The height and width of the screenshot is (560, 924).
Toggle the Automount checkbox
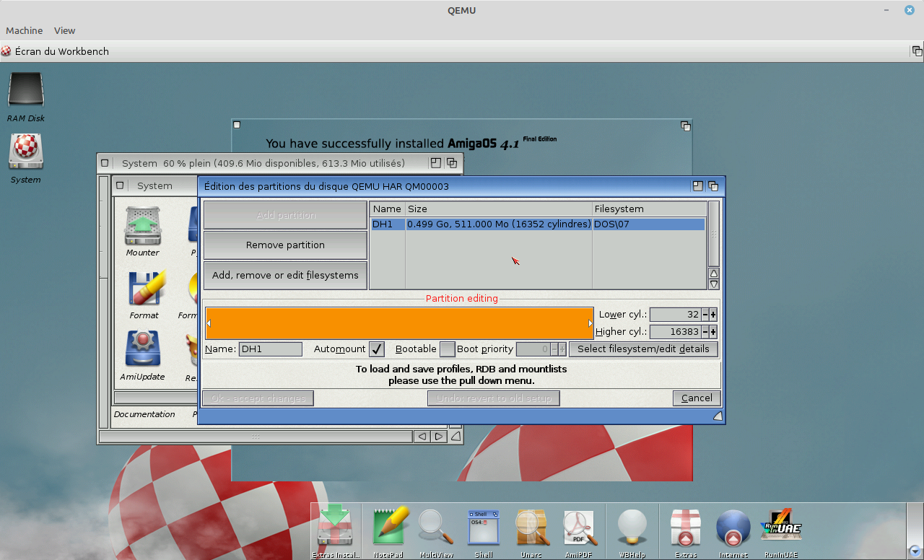[x=377, y=349]
